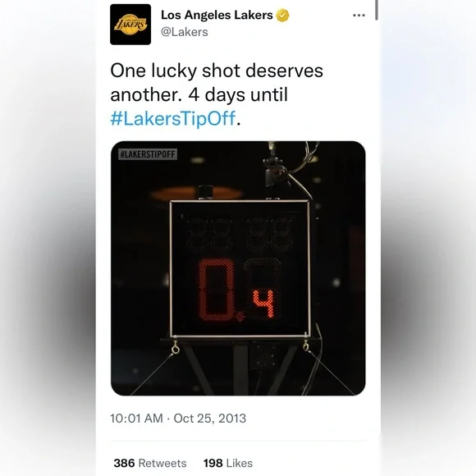Open the 10:01 AM timestamp
The width and height of the screenshot is (476, 476).
click(x=136, y=419)
